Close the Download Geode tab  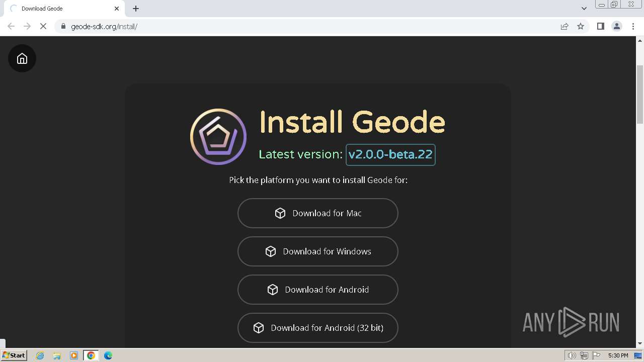117,9
